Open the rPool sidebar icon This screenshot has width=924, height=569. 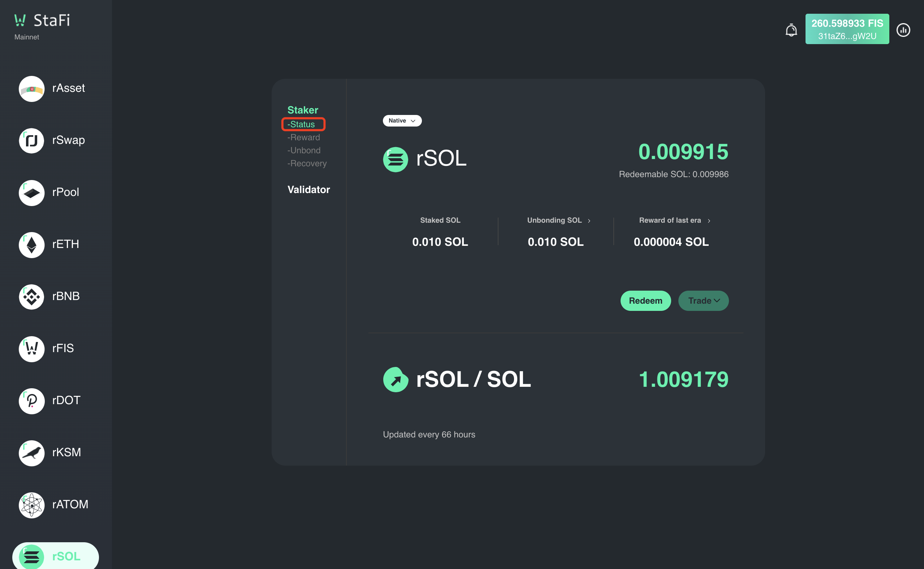click(31, 193)
